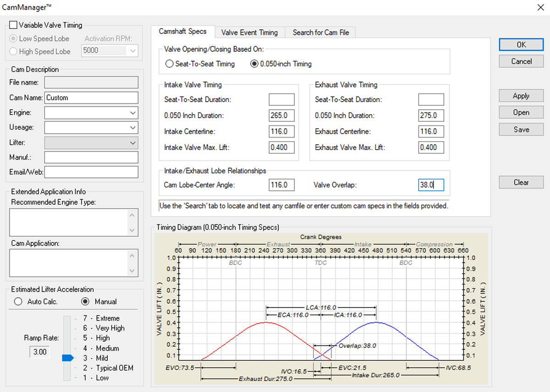Click the '5 - High' ramp rate label
This screenshot has height=392, width=550.
pyautogui.click(x=96, y=338)
